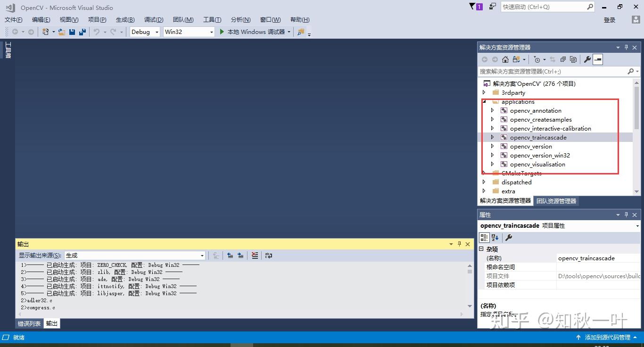Click the Undo arrow icon
Screen dimensions: 644x347
(x=97, y=32)
